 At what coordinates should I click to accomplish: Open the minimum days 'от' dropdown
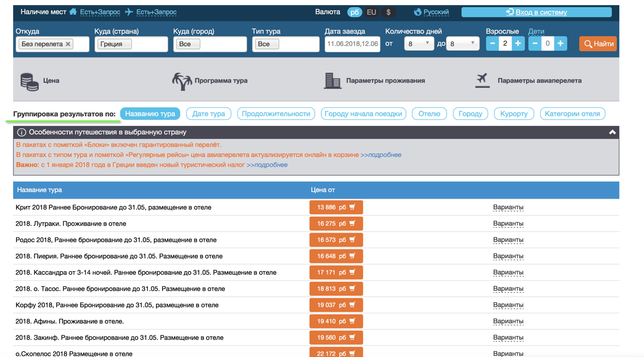tap(418, 44)
